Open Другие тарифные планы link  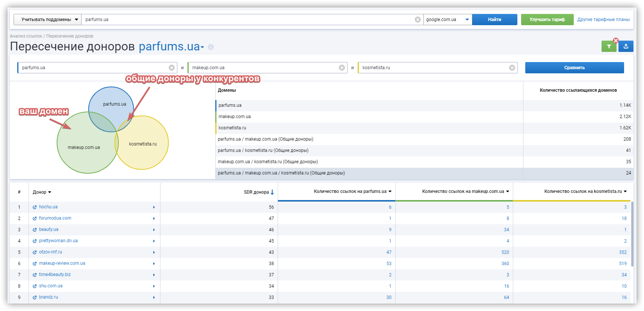click(603, 20)
